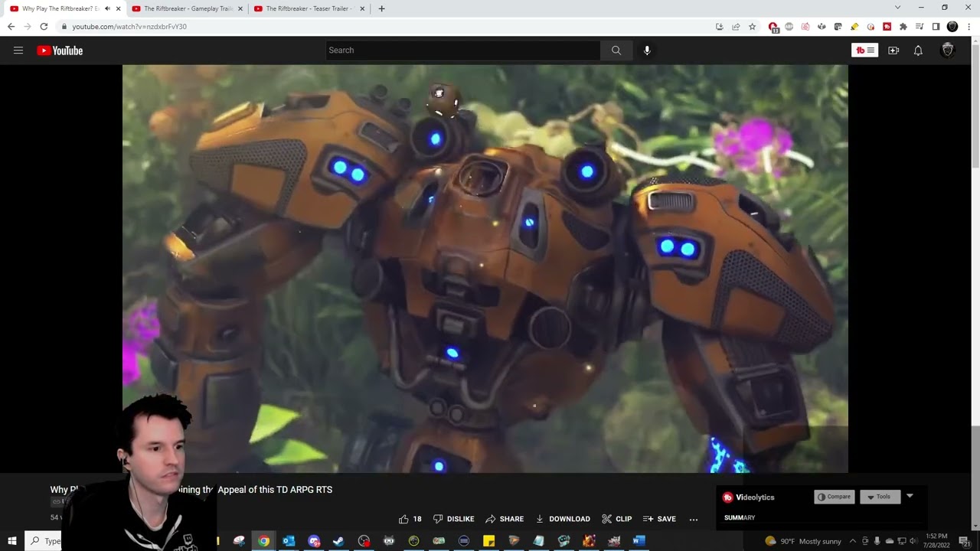This screenshot has height=551, width=980.
Task: Show hidden system tray icons
Action: click(x=853, y=541)
